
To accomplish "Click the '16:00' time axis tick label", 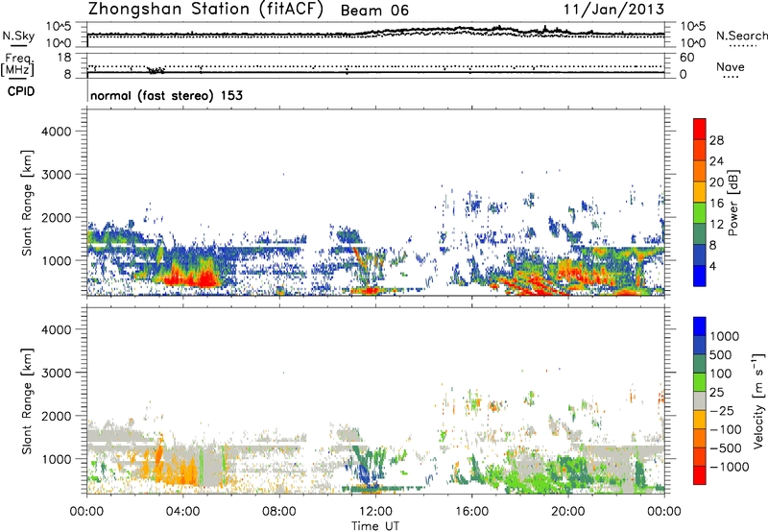I will (x=471, y=512).
